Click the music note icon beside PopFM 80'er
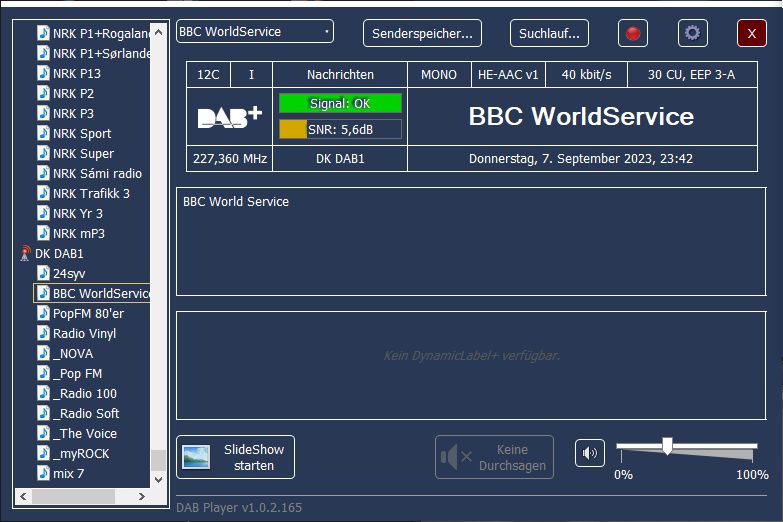783x522 pixels. (x=43, y=313)
